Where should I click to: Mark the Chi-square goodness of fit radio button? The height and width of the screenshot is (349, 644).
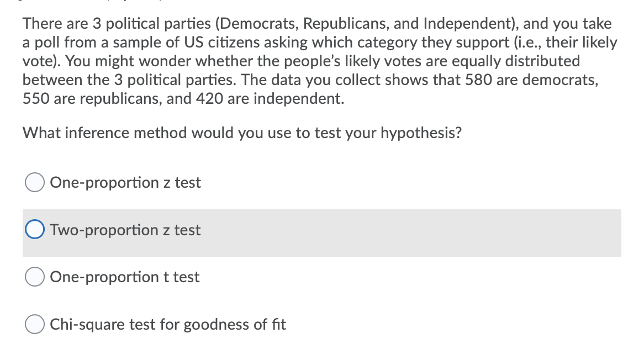(x=34, y=324)
